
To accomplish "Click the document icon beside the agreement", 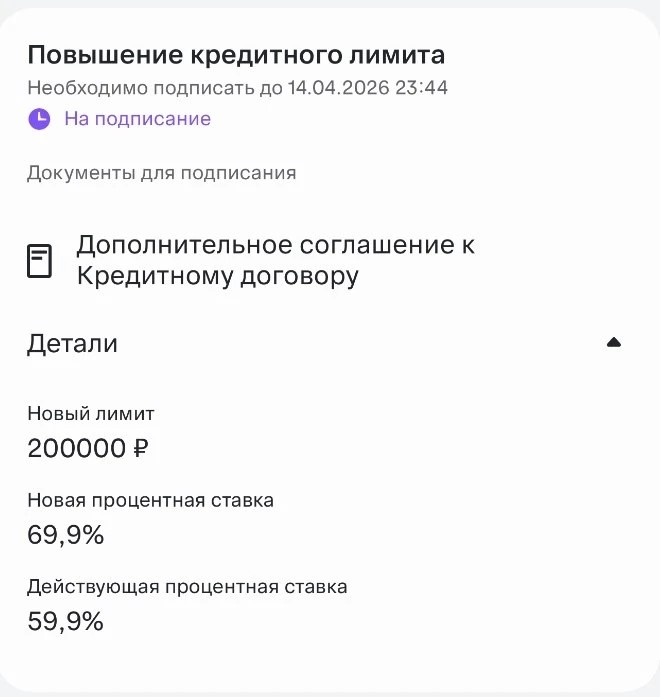I will (39, 261).
